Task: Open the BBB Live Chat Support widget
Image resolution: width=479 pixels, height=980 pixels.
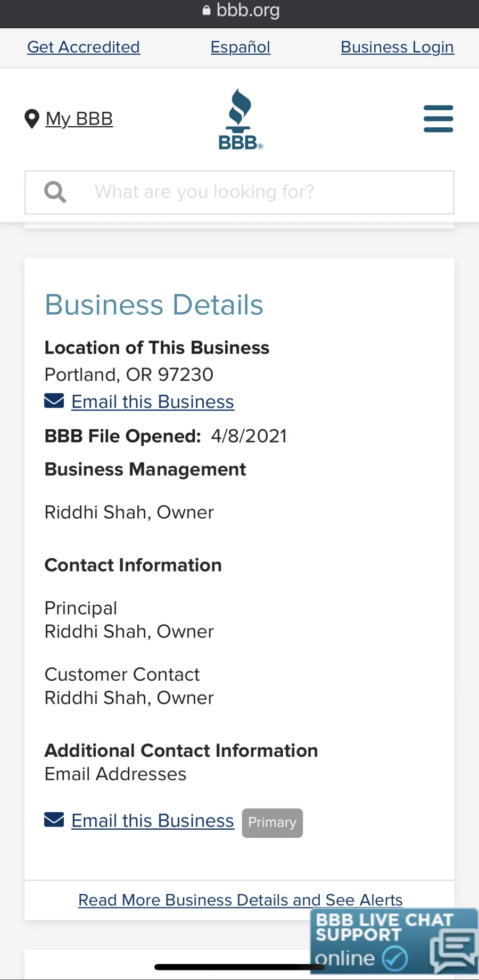Action: pos(394,941)
